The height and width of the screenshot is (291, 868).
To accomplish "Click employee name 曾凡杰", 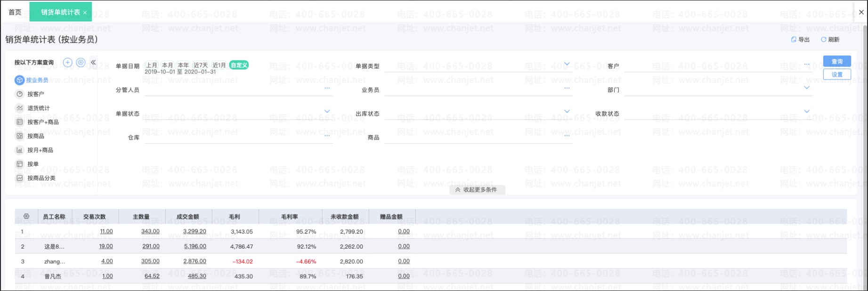I will click(53, 276).
